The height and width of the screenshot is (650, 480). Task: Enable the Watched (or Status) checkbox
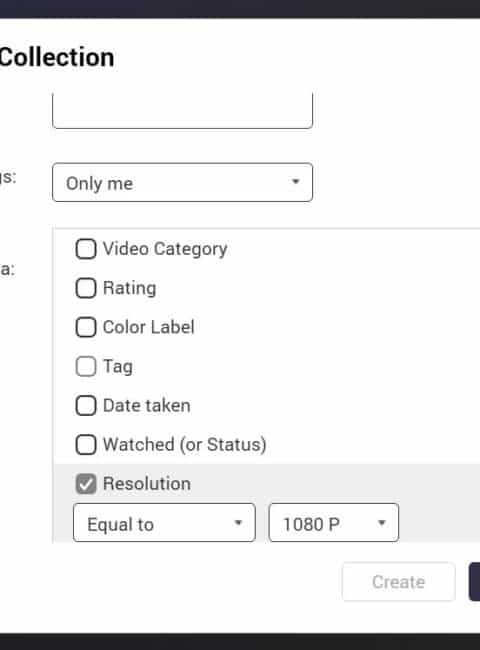click(86, 444)
